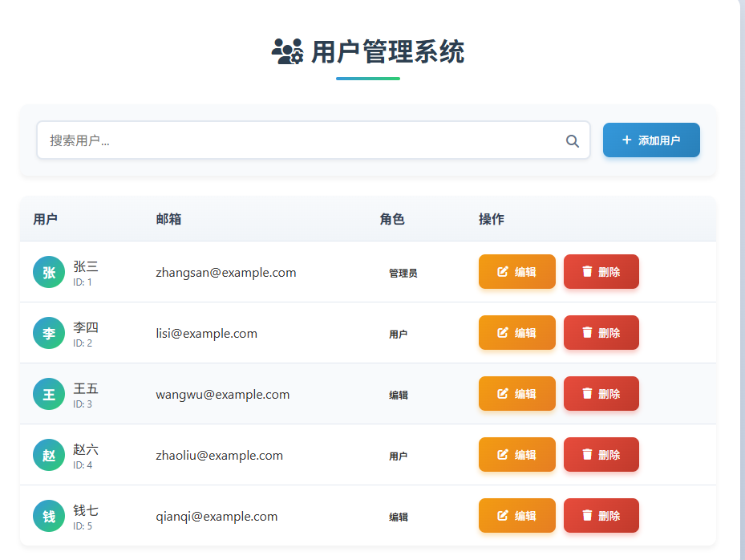This screenshot has width=745, height=560.
Task: Select email zhangsan@example.com
Action: coord(226,273)
